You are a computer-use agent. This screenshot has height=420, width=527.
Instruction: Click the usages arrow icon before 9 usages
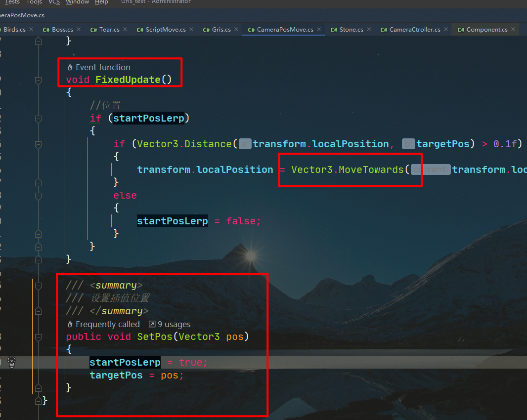pos(152,324)
